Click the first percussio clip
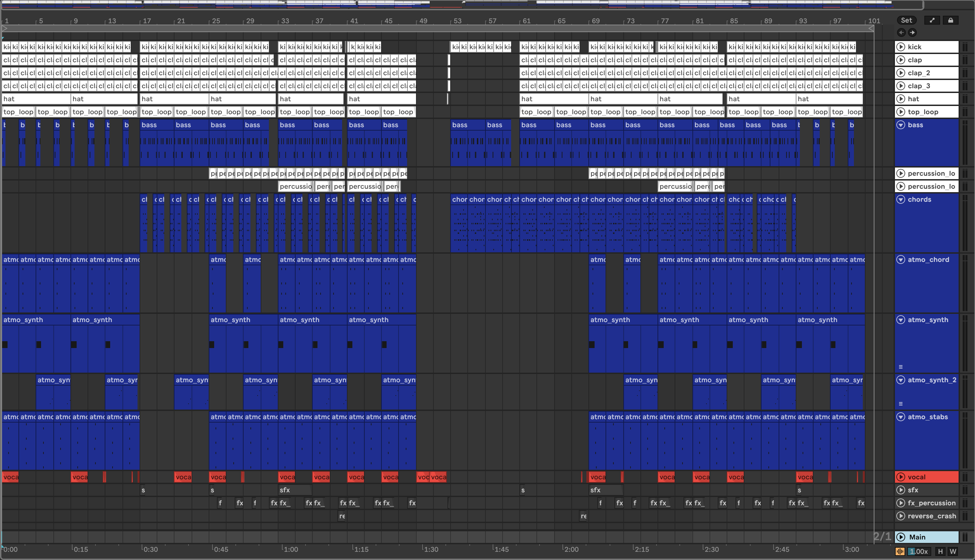Viewport: 975px width, 560px height. click(x=295, y=187)
